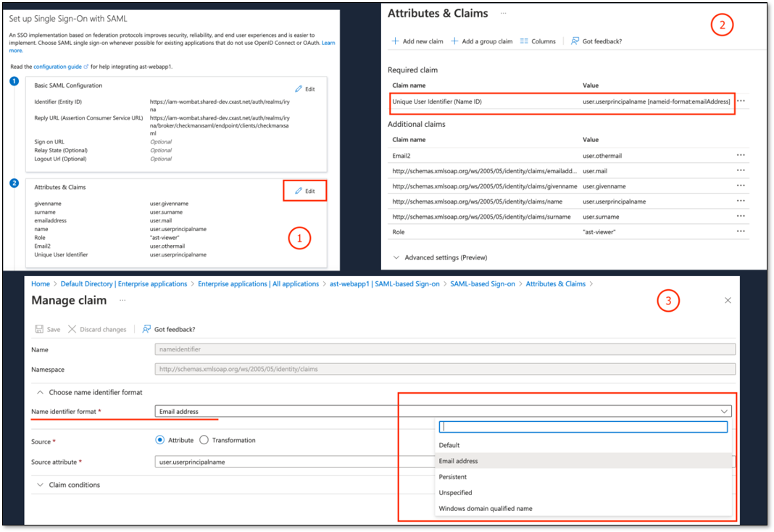The image size is (774, 532).
Task: Go to Enterprise applications | All applications breadcrumb
Action: click(258, 284)
